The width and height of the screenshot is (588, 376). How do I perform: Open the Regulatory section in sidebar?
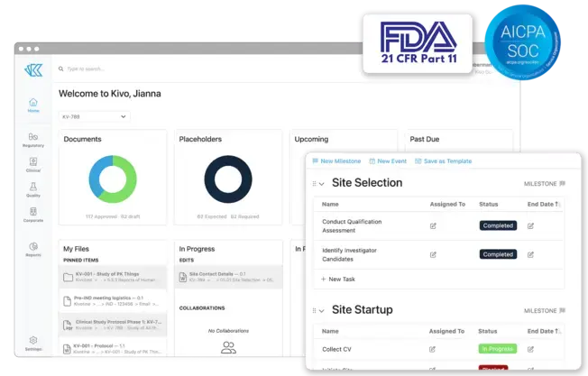point(33,139)
